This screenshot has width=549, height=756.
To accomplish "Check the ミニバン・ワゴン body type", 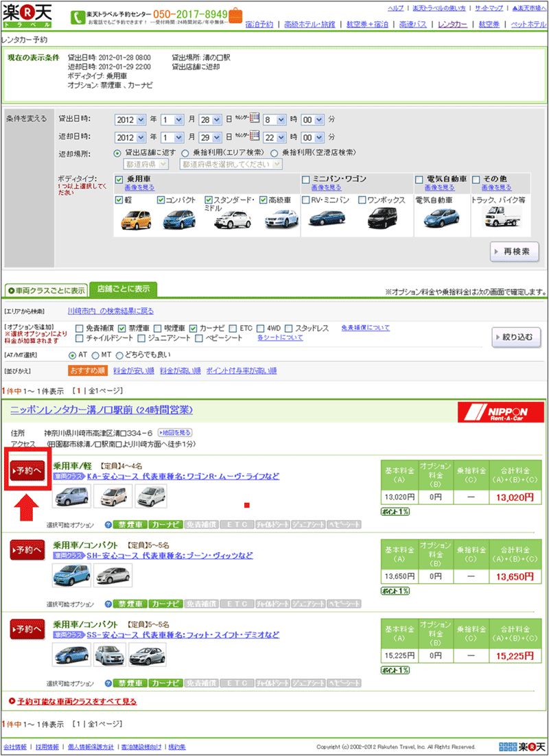I will (x=305, y=179).
